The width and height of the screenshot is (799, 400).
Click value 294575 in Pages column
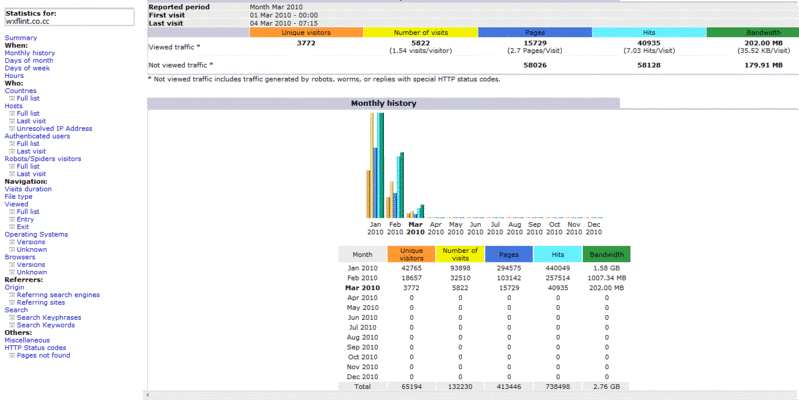pyautogui.click(x=509, y=269)
